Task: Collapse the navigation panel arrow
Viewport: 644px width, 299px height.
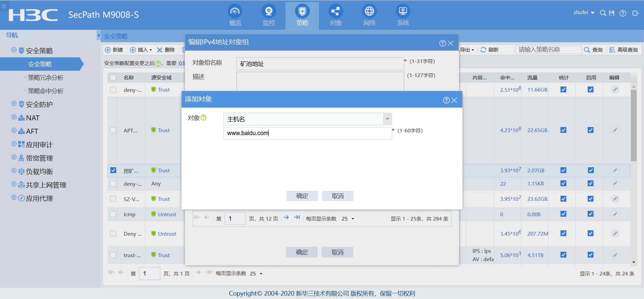Action: (99, 35)
